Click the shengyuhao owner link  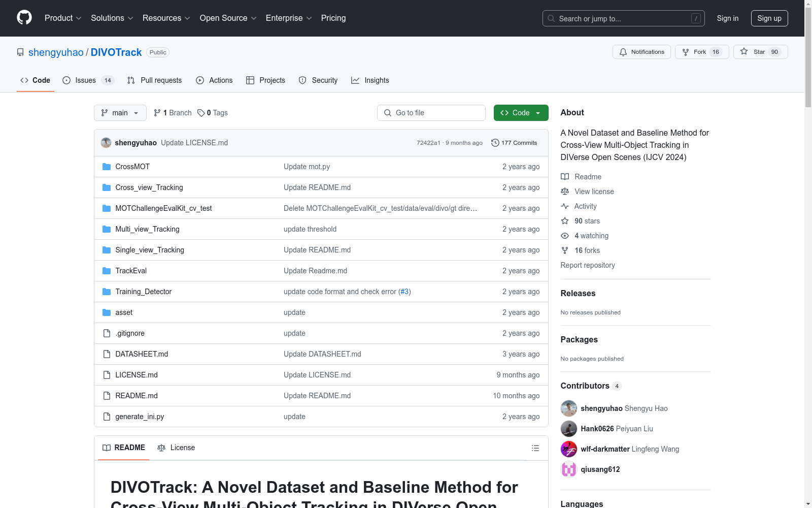(x=56, y=52)
